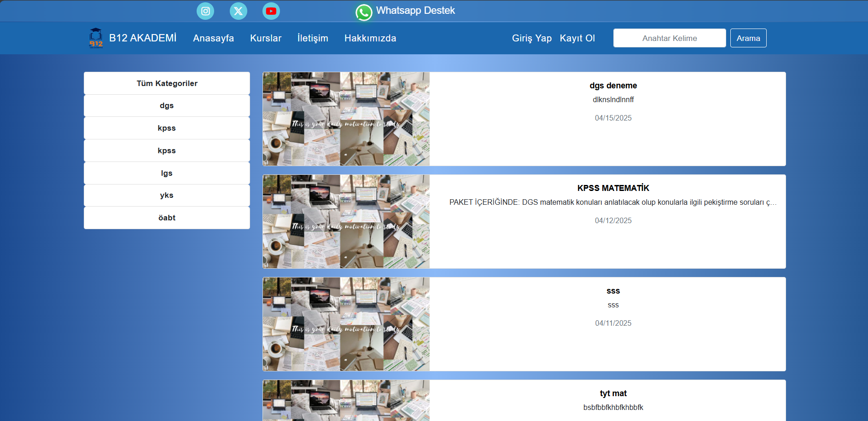This screenshot has width=868, height=421.
Task: Click the dlknslndlnnff description text
Action: (613, 99)
